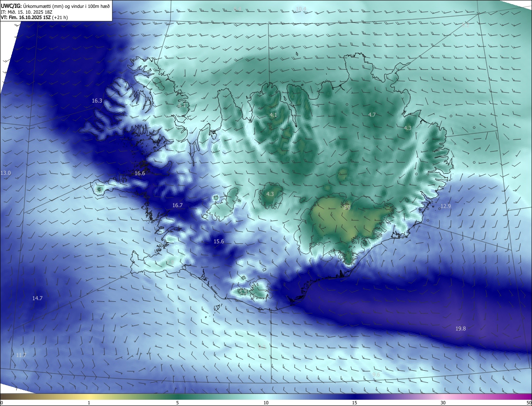Image resolution: width=532 pixels, height=406 pixels.
Task: Click the 3.0 value on the glacier
Action: tap(347, 208)
